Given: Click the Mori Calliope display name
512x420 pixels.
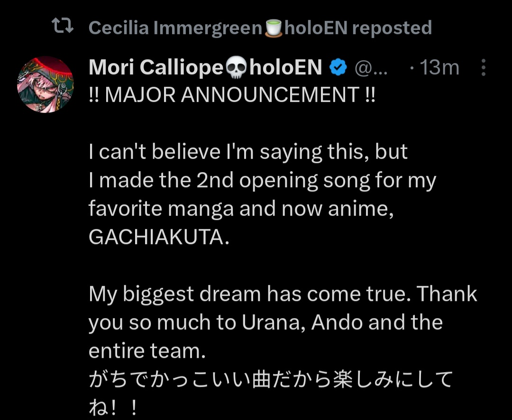Looking at the screenshot, I should pyautogui.click(x=155, y=67).
